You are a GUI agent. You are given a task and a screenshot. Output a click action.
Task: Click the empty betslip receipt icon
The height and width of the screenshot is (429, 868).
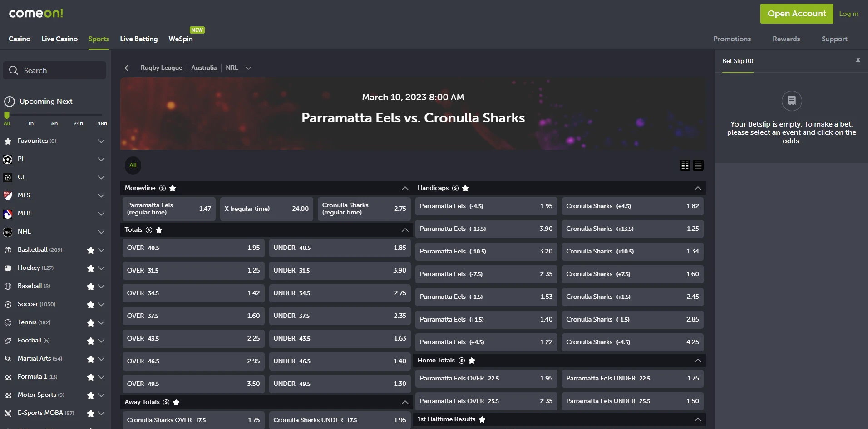[792, 101]
